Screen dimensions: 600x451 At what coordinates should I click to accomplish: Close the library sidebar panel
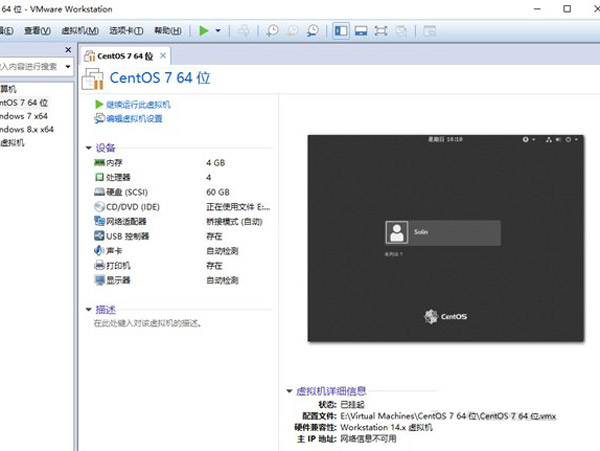click(x=68, y=50)
